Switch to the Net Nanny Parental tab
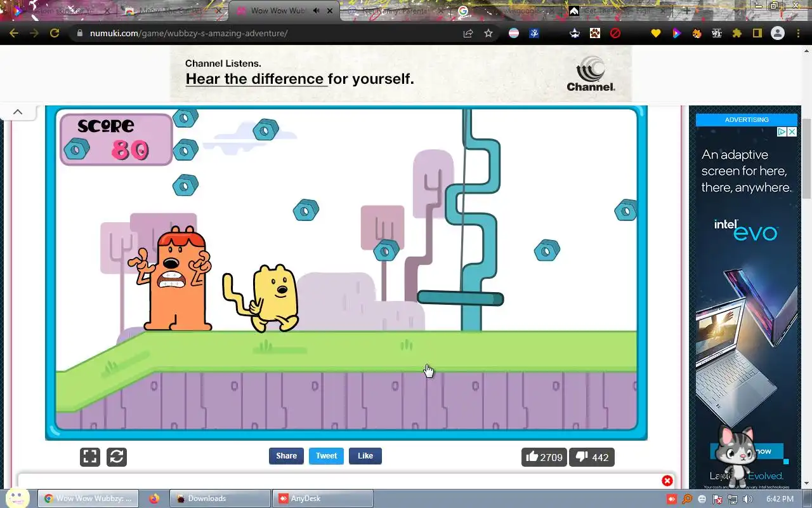This screenshot has width=812, height=508. [x=394, y=11]
